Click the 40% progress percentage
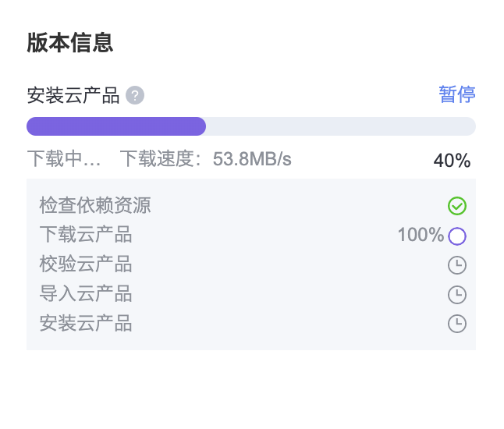 (452, 161)
